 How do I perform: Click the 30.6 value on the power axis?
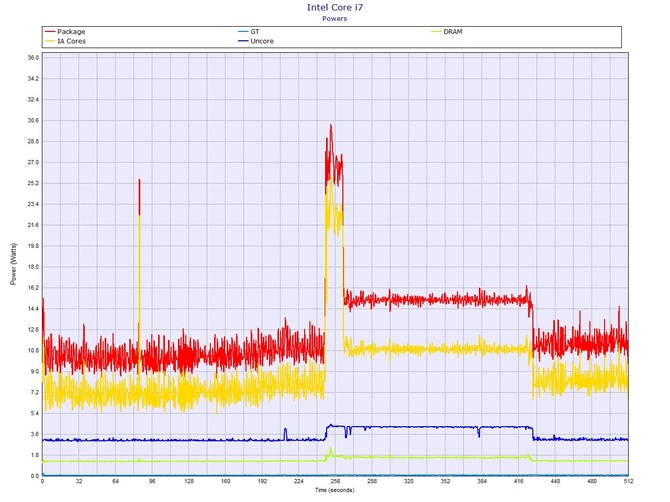coord(33,120)
